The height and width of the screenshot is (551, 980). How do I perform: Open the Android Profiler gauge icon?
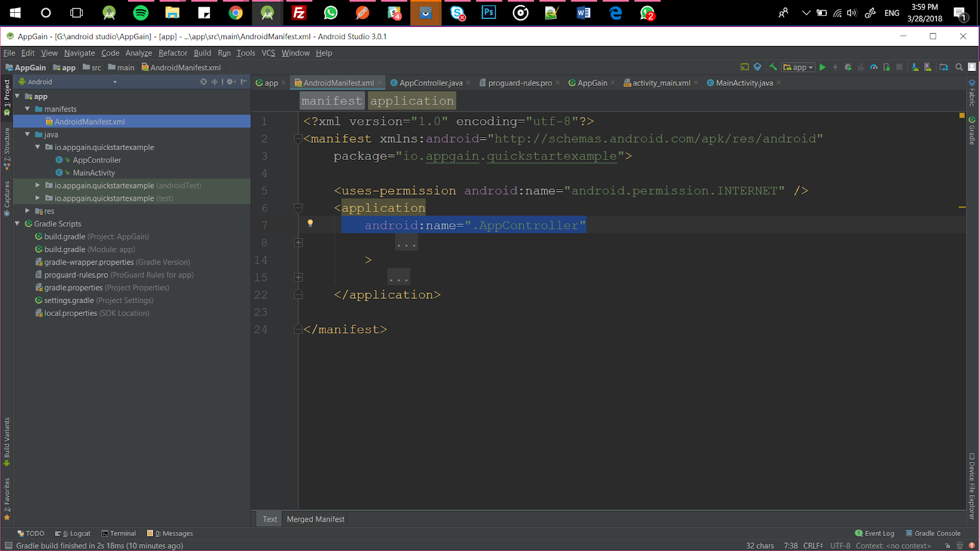[874, 67]
